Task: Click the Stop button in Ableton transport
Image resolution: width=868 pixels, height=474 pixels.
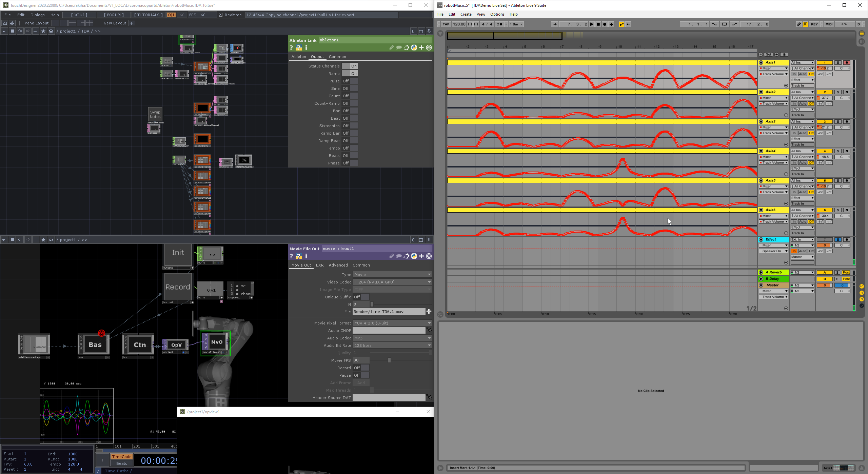Action: point(598,24)
